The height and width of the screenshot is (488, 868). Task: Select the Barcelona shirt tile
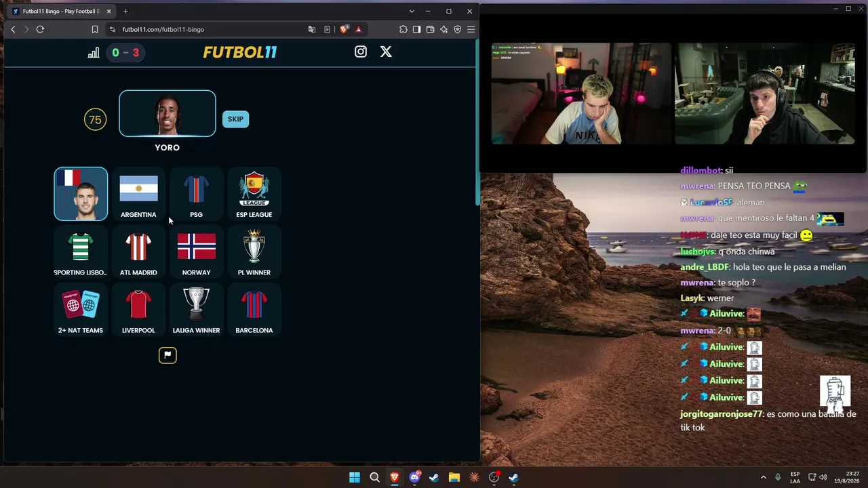(x=254, y=310)
